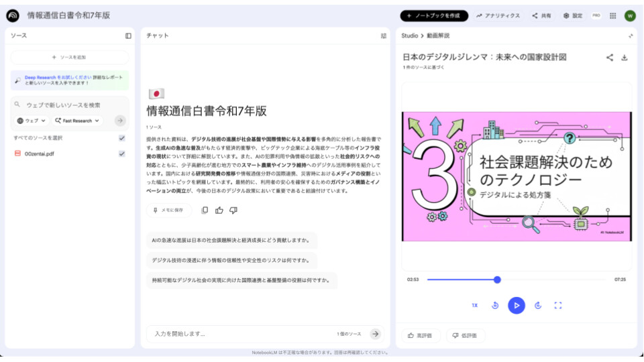The width and height of the screenshot is (644, 362).
Task: Click the video progress slider handle
Action: (497, 280)
